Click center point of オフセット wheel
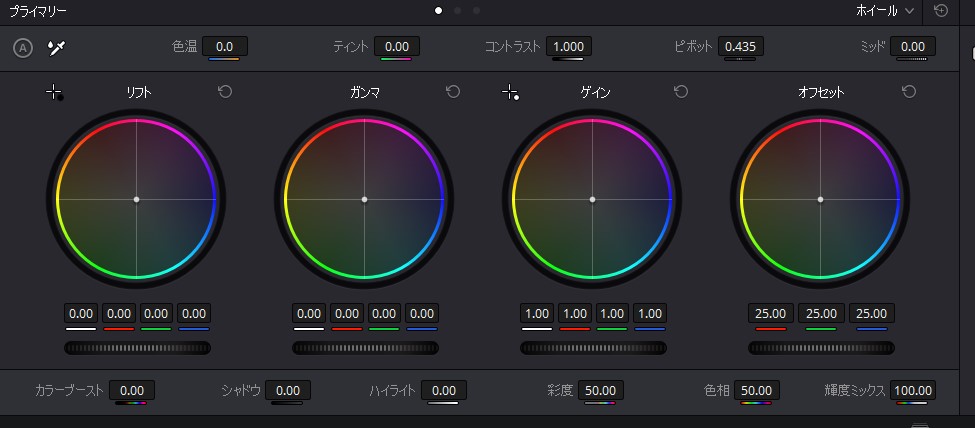This screenshot has height=428, width=975. [x=821, y=200]
